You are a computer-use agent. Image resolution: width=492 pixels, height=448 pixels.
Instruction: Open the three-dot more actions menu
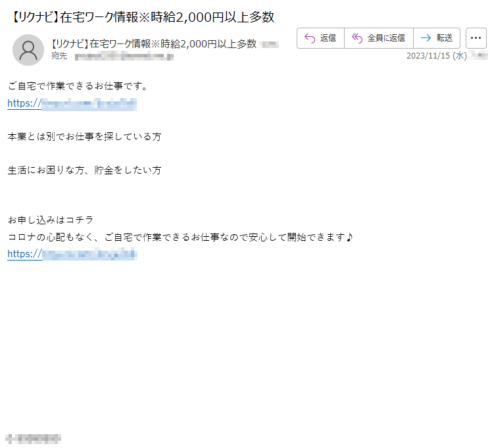(x=476, y=38)
